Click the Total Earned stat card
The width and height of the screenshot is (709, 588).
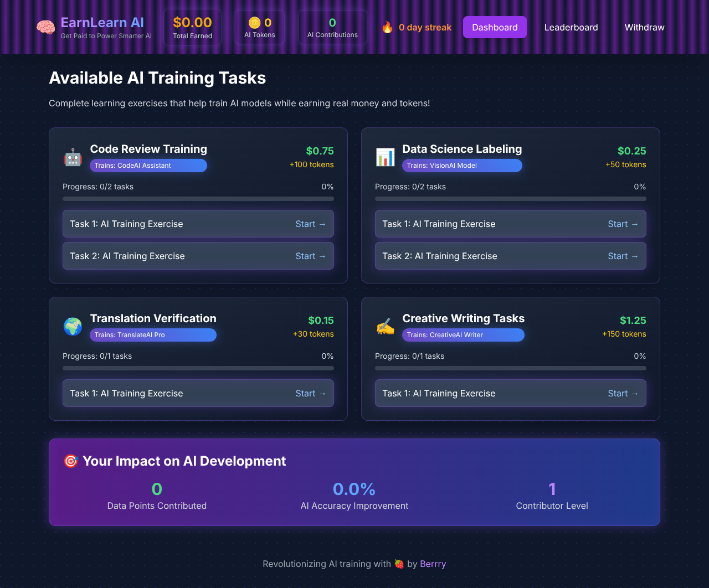(x=192, y=27)
